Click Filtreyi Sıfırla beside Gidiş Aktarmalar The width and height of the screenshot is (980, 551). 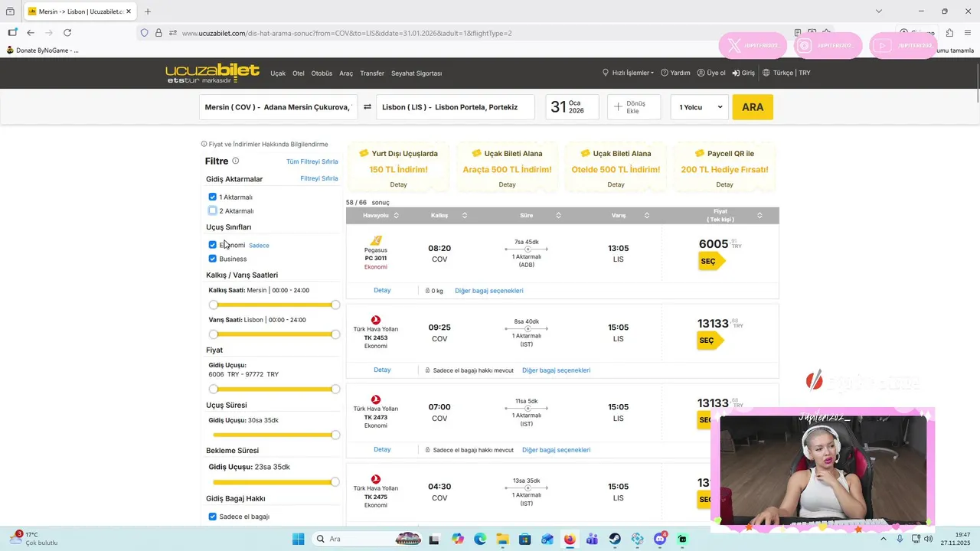pos(319,178)
